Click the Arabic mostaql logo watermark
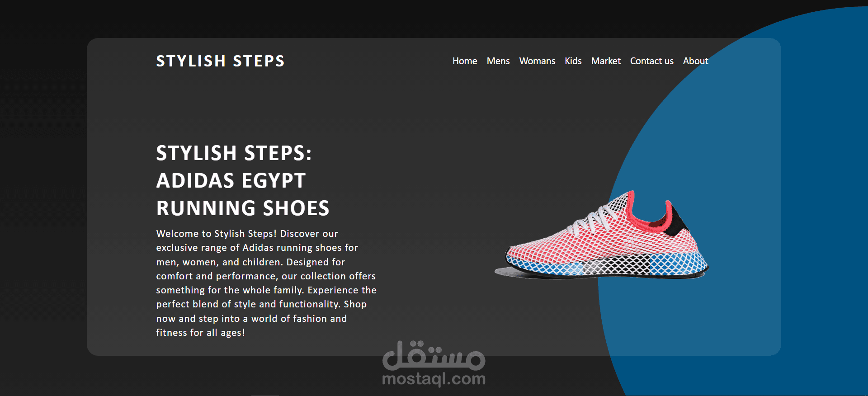The image size is (868, 396). click(434, 355)
